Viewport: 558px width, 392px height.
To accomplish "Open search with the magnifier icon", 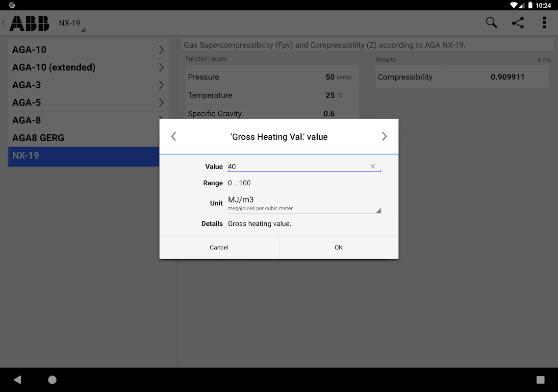I will coord(491,23).
